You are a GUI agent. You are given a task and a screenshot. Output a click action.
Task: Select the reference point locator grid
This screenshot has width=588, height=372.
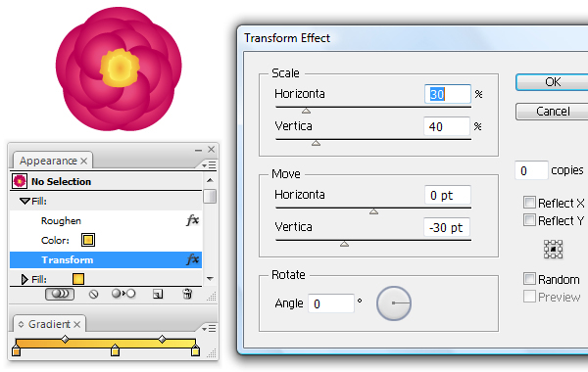[x=553, y=249]
